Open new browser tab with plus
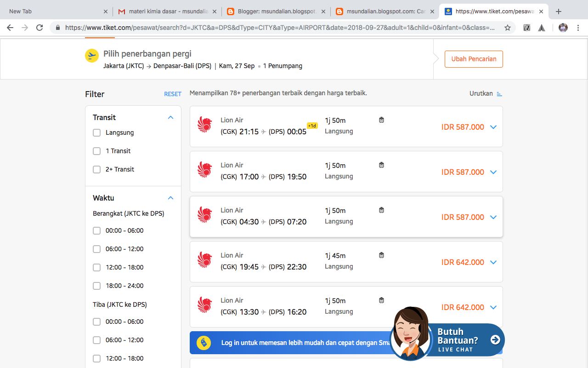This screenshot has width=588, height=368. 559,11
